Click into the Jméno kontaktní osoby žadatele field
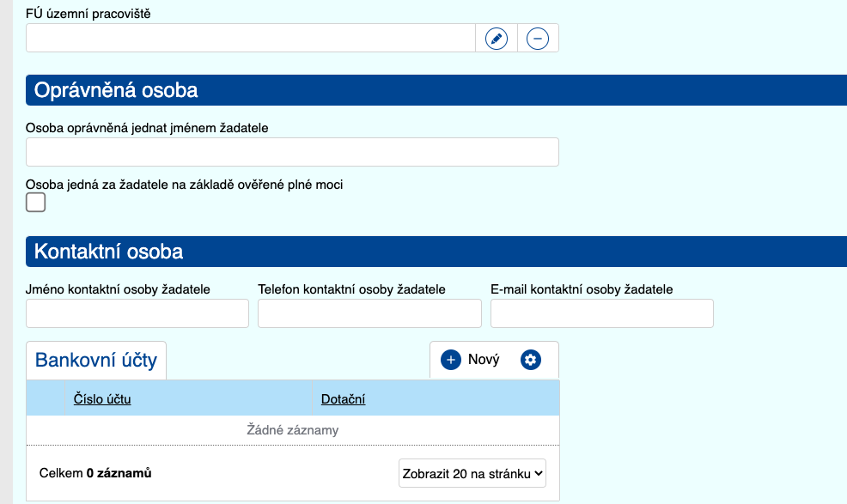Image resolution: width=847 pixels, height=504 pixels. pyautogui.click(x=137, y=313)
